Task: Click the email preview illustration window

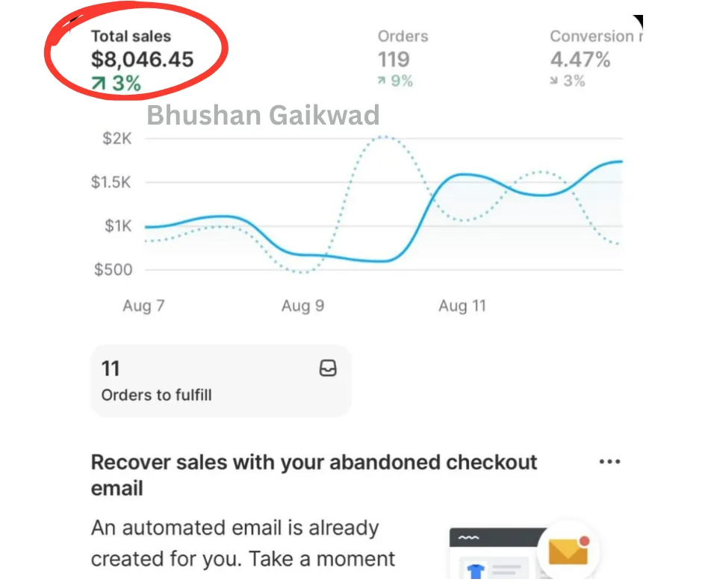Action: click(498, 554)
